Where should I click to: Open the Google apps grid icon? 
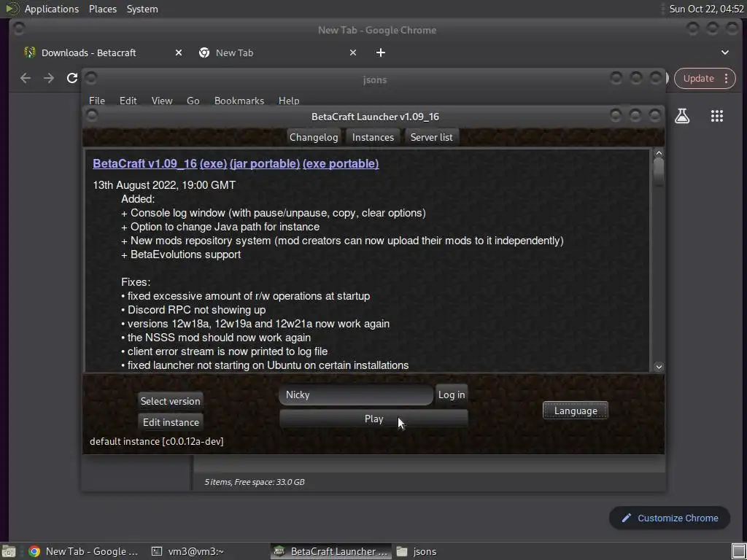coord(716,116)
